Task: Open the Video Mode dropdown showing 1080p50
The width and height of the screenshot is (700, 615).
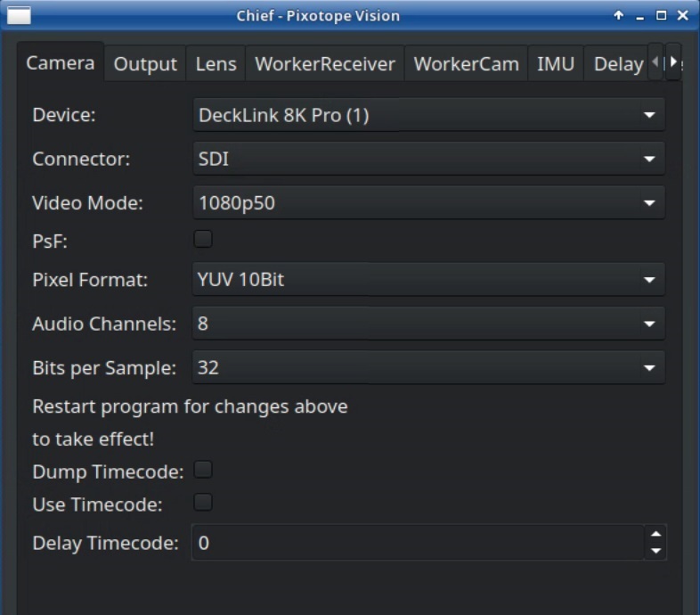Action: click(x=428, y=203)
